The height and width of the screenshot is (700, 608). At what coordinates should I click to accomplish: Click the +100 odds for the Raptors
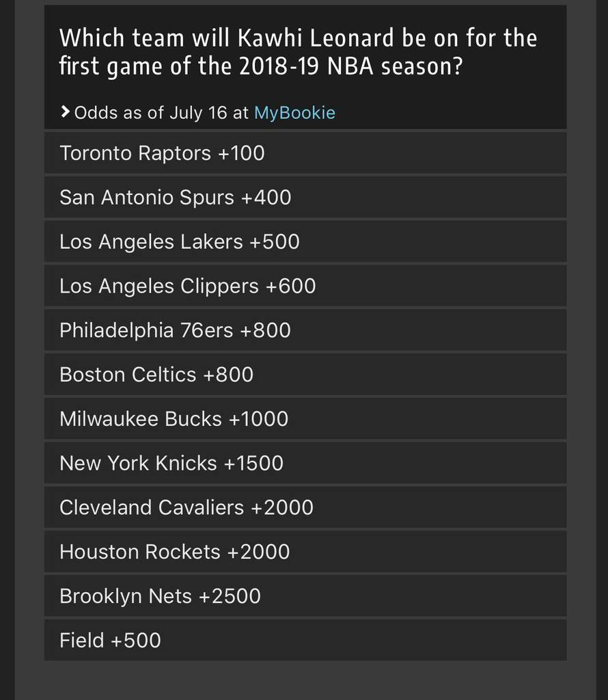click(241, 153)
